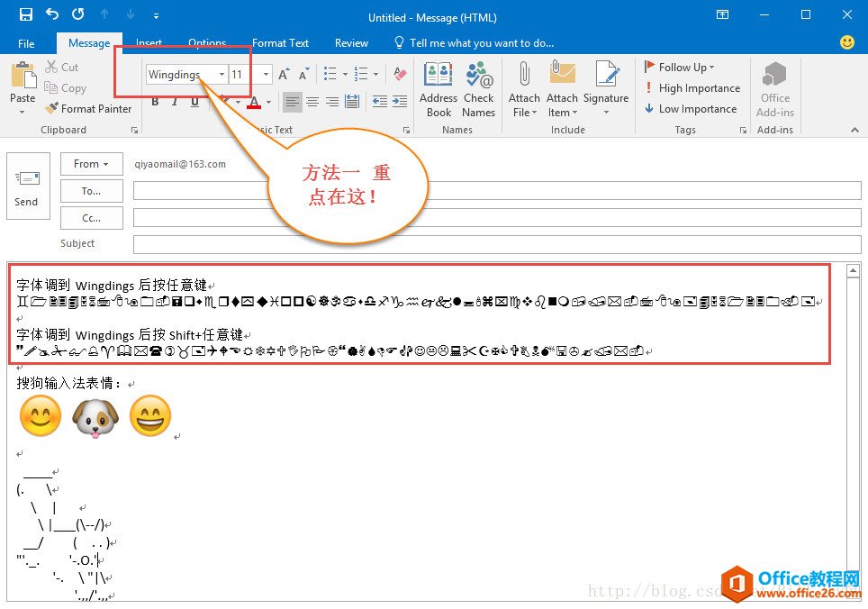868x609 pixels.
Task: Click the To... recipients button
Action: click(x=91, y=191)
